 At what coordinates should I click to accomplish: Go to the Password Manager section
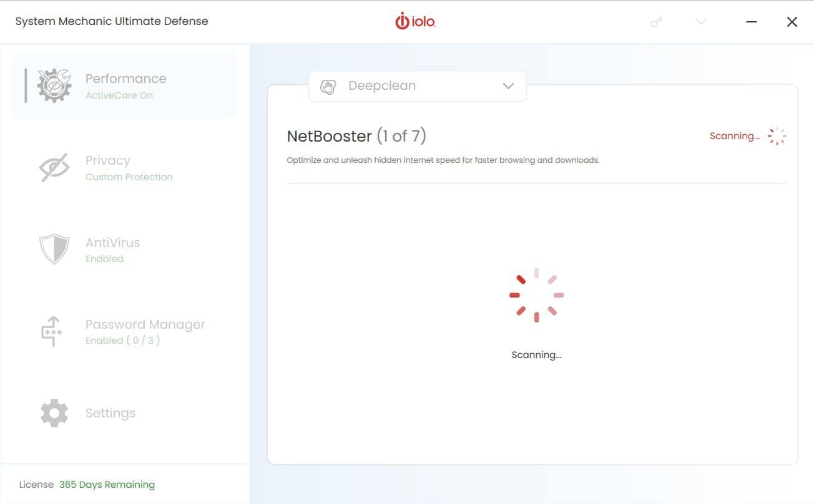(125, 331)
